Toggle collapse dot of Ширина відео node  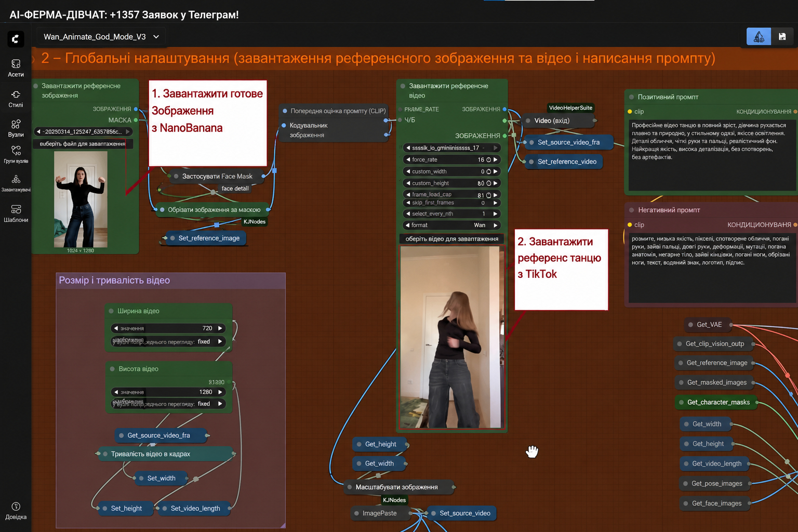[111, 311]
